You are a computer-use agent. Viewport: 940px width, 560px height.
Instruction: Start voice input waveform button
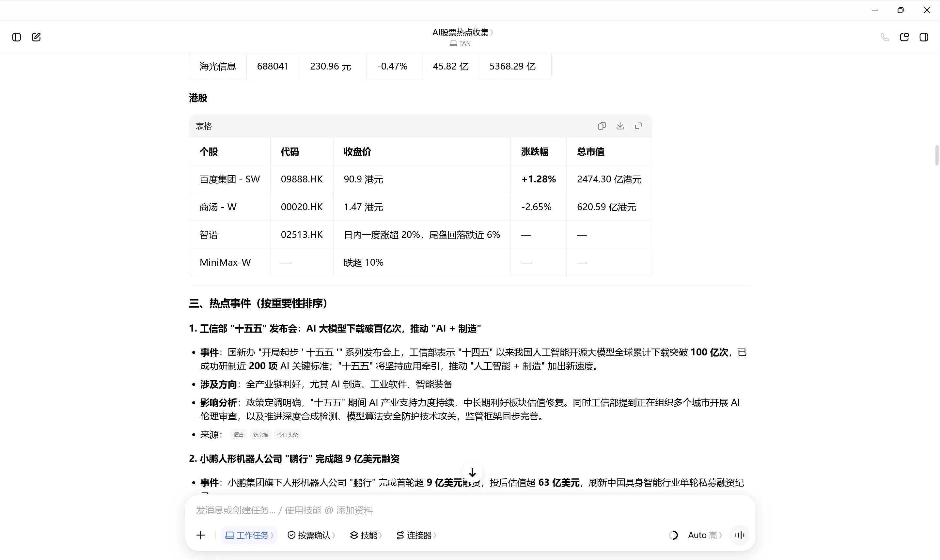(x=740, y=535)
